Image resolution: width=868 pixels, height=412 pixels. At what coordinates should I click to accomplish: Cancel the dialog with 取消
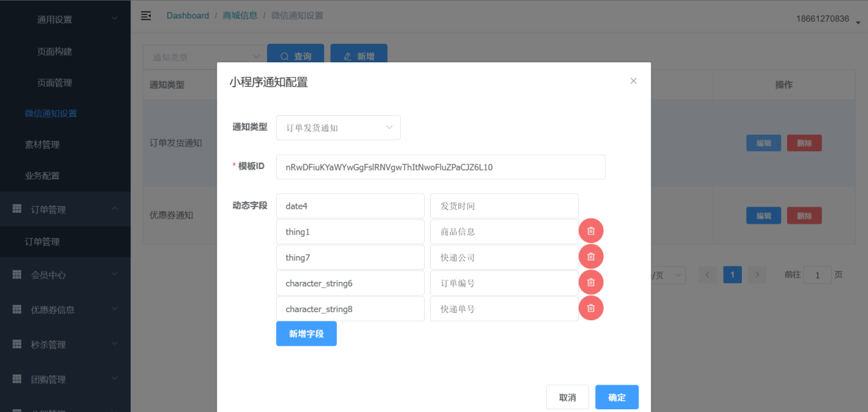click(x=567, y=398)
